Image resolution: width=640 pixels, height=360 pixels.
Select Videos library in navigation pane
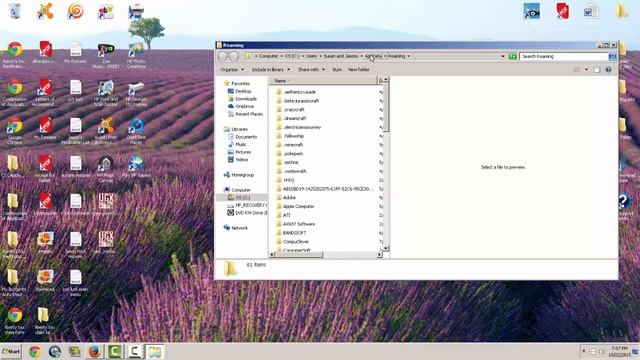[241, 160]
